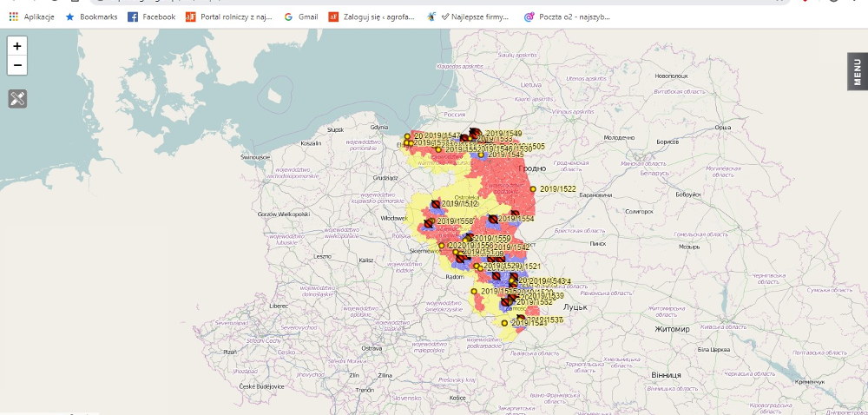This screenshot has height=415, width=868.
Task: Open the Bookmarks folder in bookmarks bar
Action: coord(91,16)
